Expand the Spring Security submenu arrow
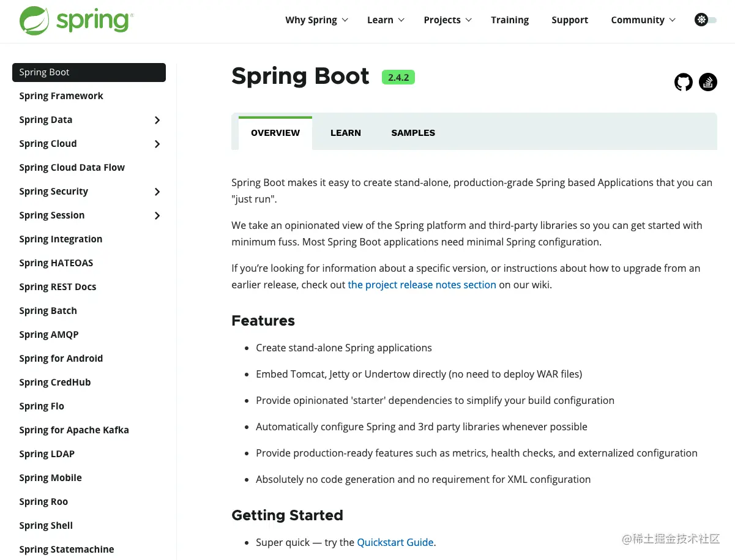The image size is (735, 560). (157, 192)
